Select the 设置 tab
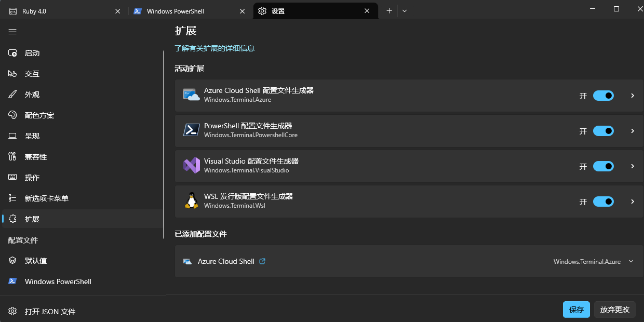The image size is (644, 322). pyautogui.click(x=315, y=11)
